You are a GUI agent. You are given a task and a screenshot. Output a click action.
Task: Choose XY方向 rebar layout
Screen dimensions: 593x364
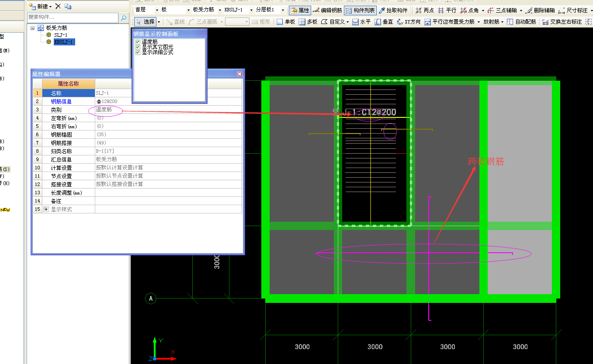(x=409, y=21)
